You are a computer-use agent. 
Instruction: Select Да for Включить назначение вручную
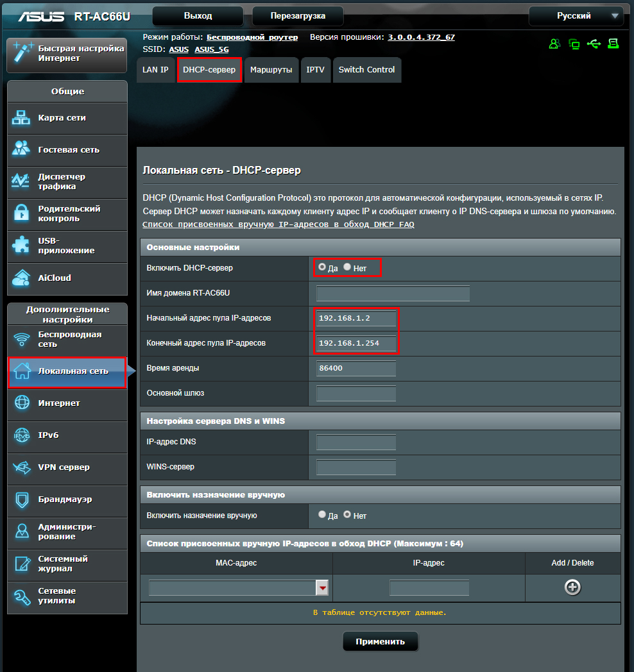(321, 514)
